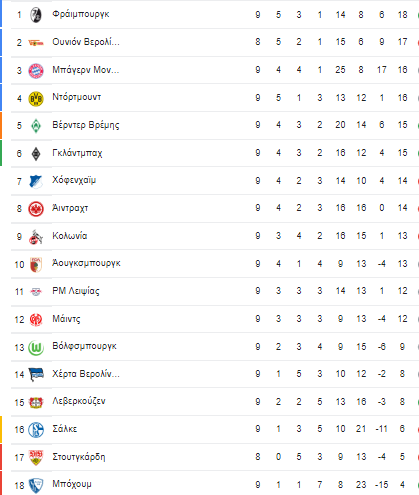Select the Bayern Munich crest
This screenshot has width=419, height=495.
(x=36, y=71)
